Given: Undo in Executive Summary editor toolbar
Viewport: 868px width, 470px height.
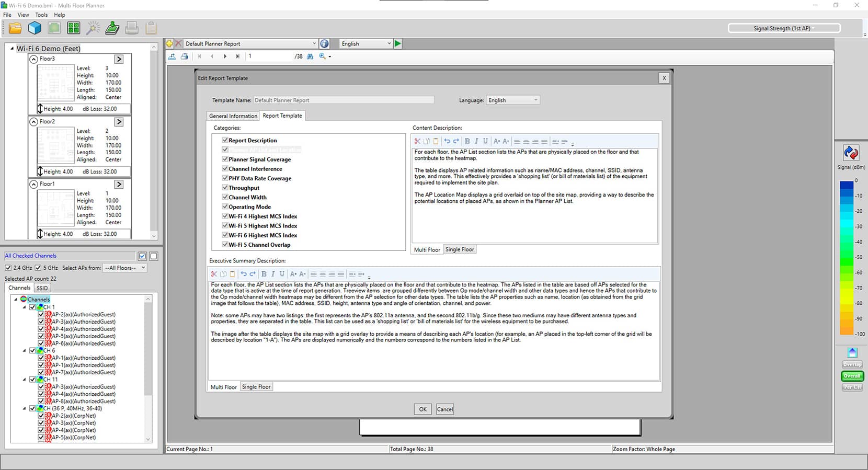Looking at the screenshot, I should [x=243, y=274].
